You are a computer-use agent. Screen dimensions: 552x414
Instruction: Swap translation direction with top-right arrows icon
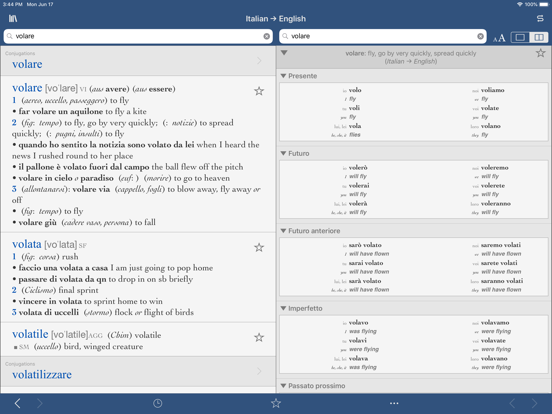point(540,19)
